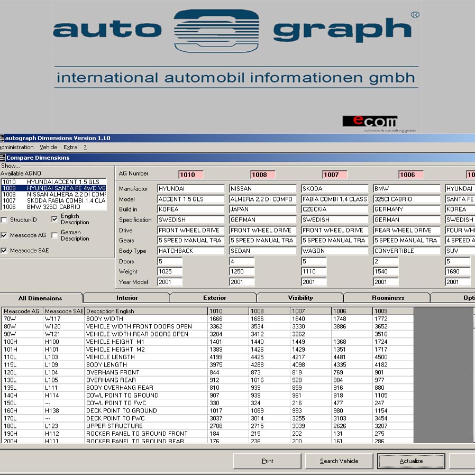475x476 pixels.
Task: Click the Model field 325CI CABRIO
Action: 407,199
